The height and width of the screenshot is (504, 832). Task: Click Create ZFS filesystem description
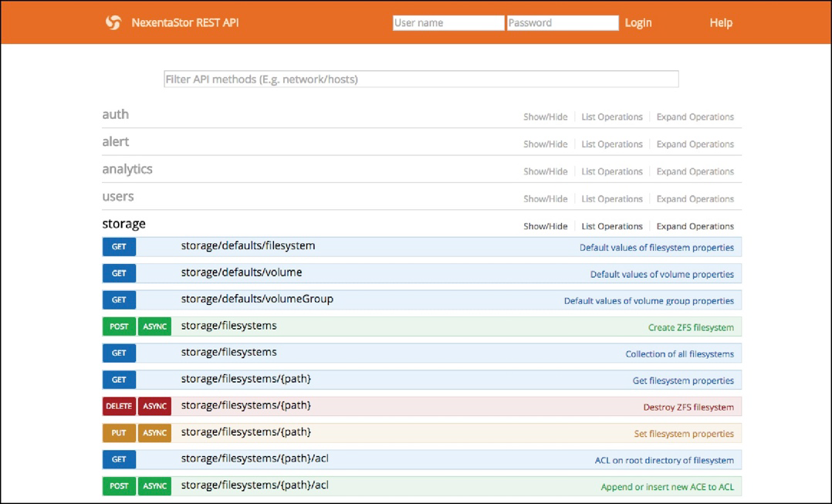coord(691,327)
